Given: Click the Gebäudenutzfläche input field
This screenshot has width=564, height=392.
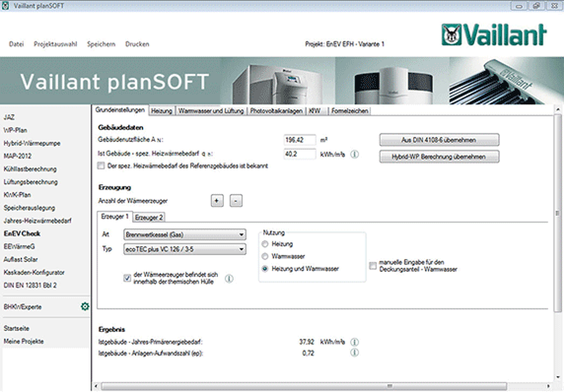Looking at the screenshot, I should 300,140.
